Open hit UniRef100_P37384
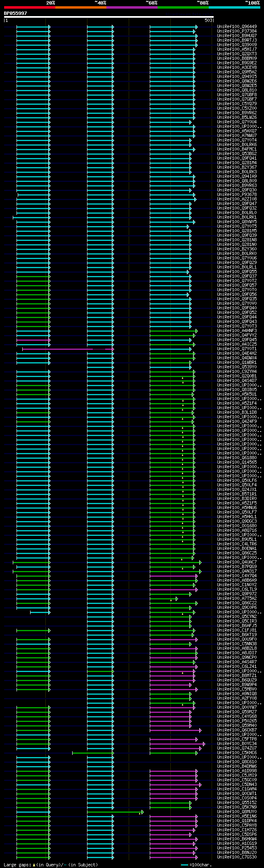Viewport: 264px width, 868px height. coord(237,31)
